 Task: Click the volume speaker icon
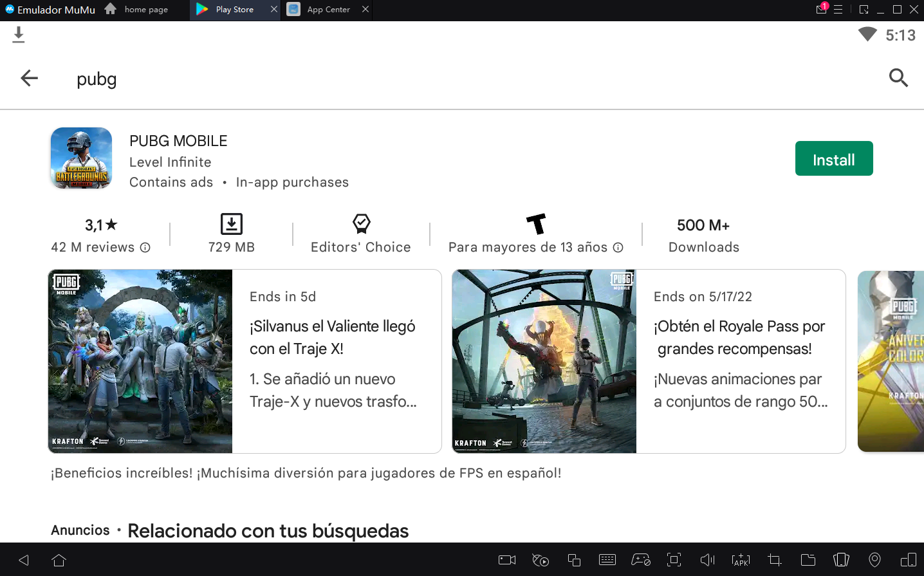pyautogui.click(x=707, y=560)
